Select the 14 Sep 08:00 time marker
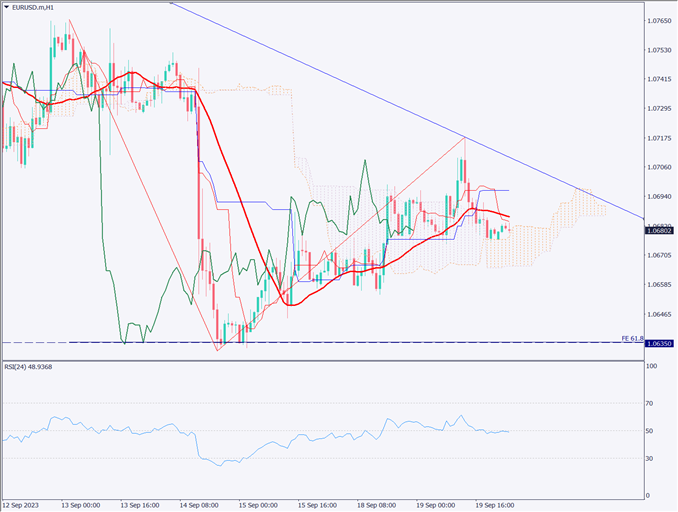The height and width of the screenshot is (512, 678). (200, 505)
